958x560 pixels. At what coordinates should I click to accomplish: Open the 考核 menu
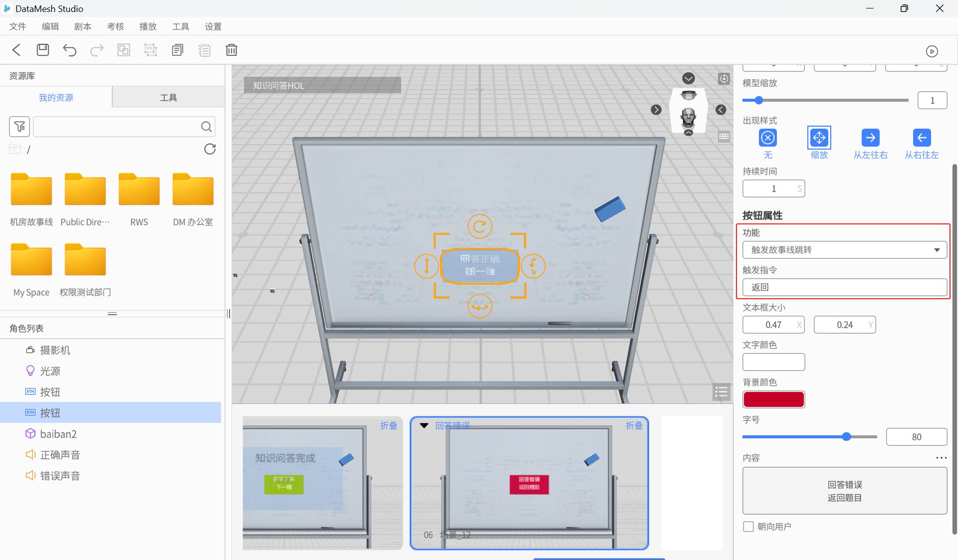[x=115, y=26]
